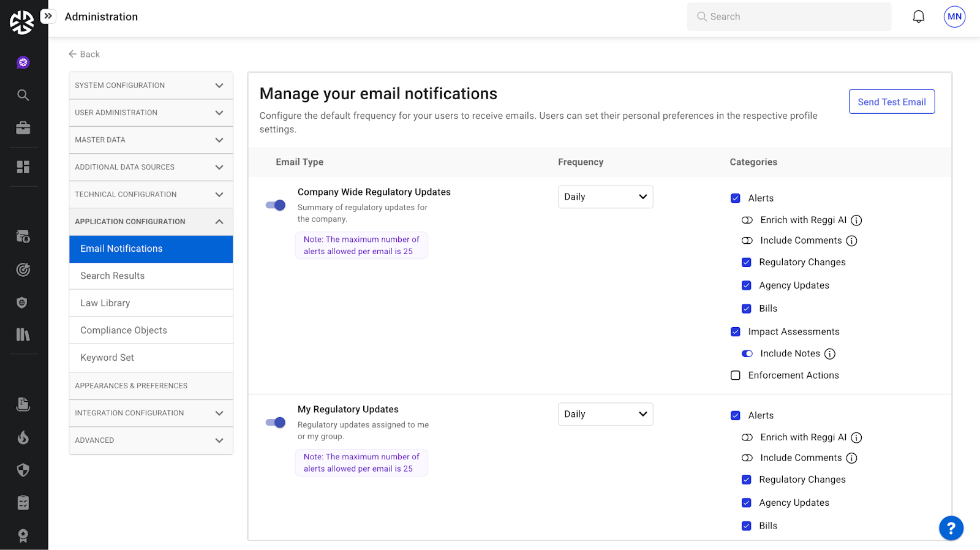
Task: Click the magnifier icon in left sidebar
Action: pos(23,95)
